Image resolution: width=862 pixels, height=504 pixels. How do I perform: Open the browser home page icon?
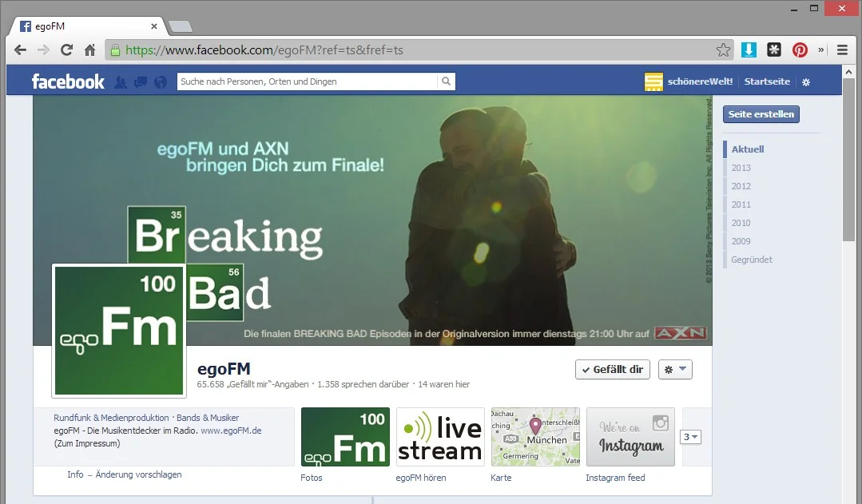[89, 50]
